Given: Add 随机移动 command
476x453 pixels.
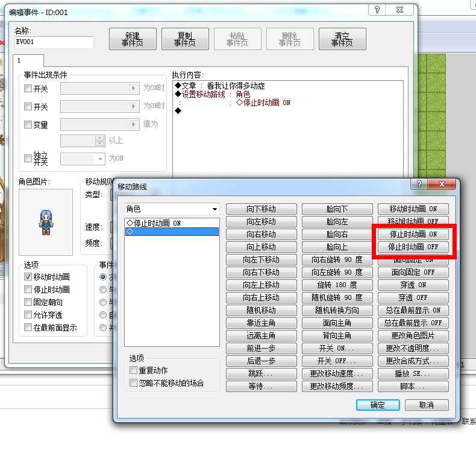Looking at the screenshot, I should pyautogui.click(x=261, y=310).
